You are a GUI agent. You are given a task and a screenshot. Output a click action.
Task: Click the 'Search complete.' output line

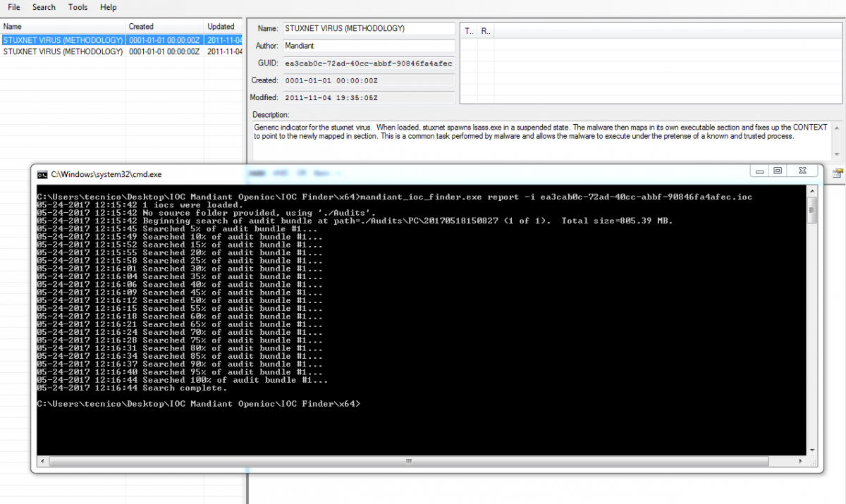pyautogui.click(x=133, y=388)
